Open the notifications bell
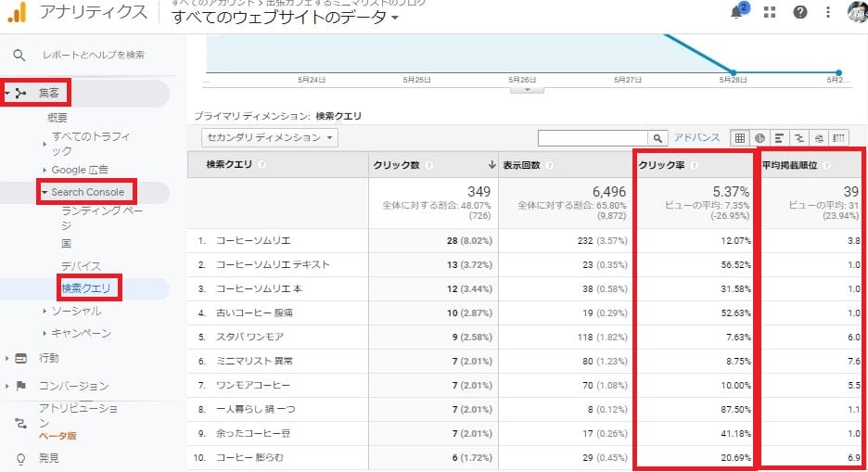The image size is (868, 472). click(x=737, y=12)
